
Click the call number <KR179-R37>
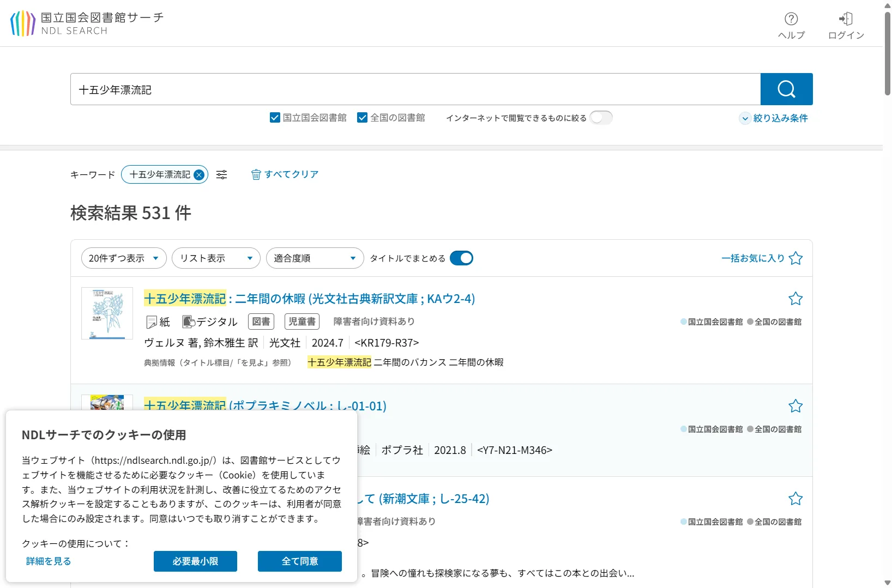click(387, 343)
